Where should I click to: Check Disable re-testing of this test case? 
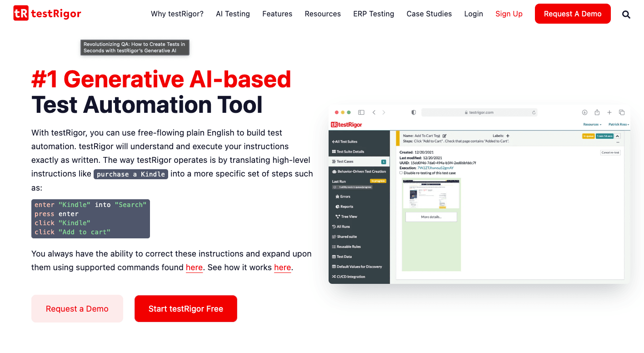[401, 173]
